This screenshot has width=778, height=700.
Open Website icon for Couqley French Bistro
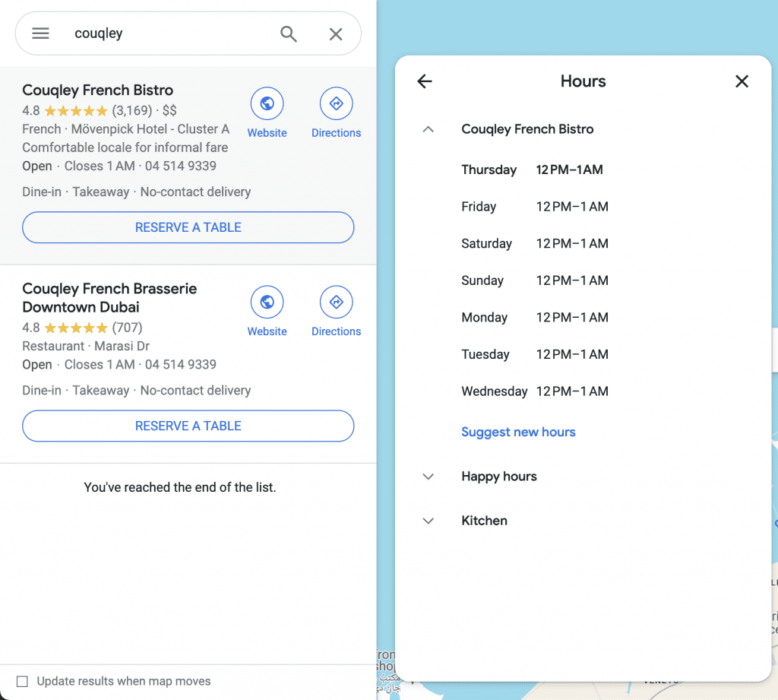[x=267, y=103]
